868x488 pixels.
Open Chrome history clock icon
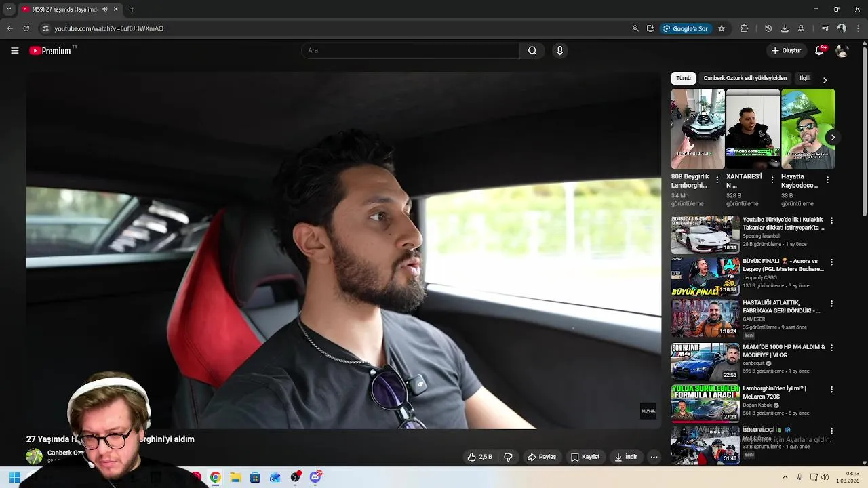click(768, 28)
